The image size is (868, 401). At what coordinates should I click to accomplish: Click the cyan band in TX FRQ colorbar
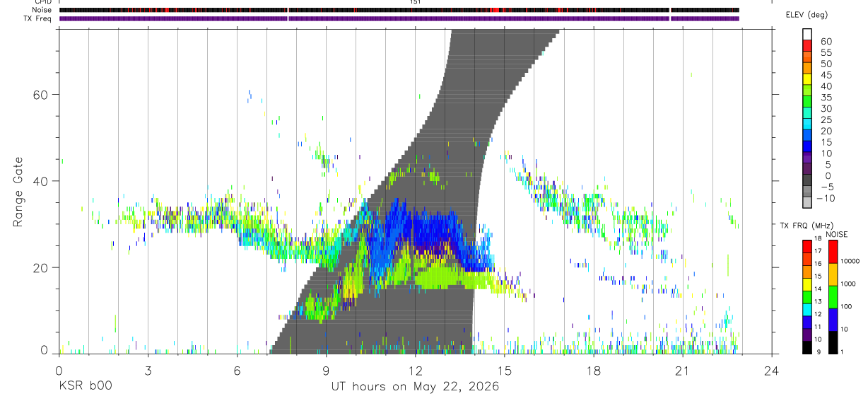coord(807,310)
